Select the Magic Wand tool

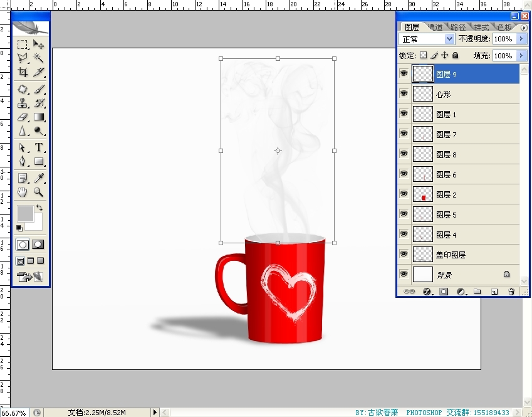(39, 58)
